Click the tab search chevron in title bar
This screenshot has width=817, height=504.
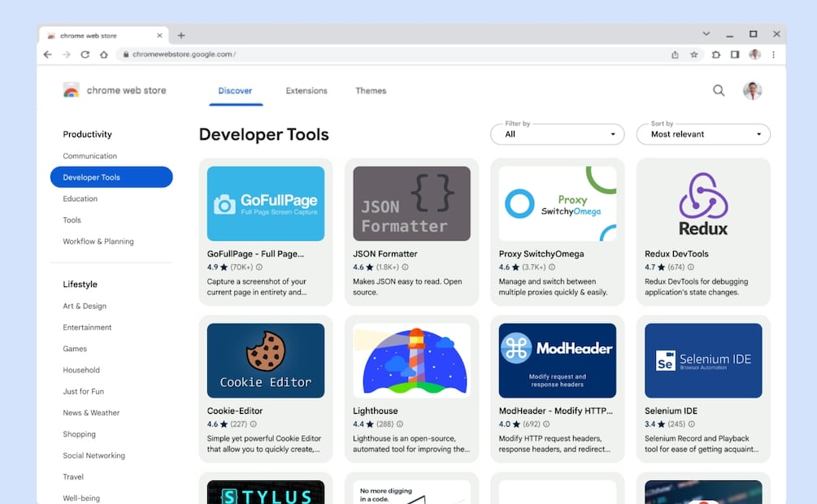coord(706,34)
